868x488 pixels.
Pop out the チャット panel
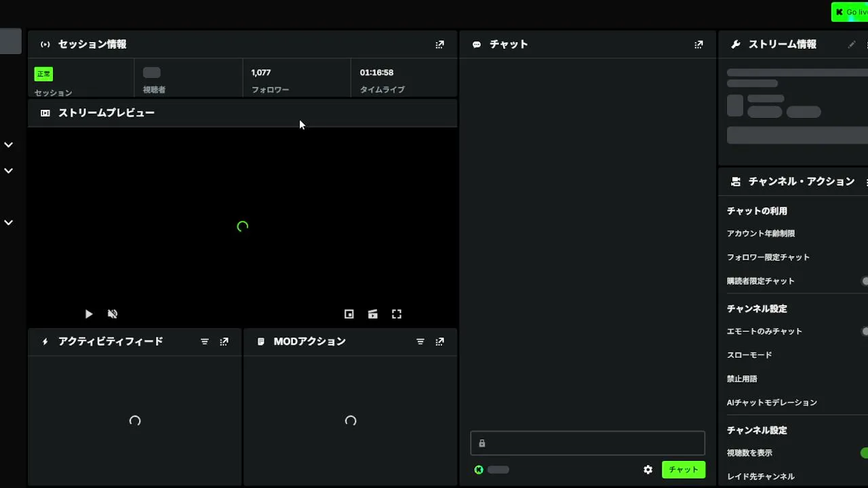point(699,45)
